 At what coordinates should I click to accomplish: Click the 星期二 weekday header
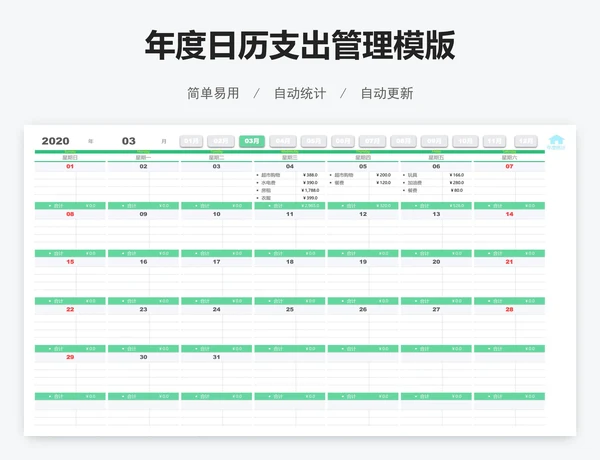point(216,157)
